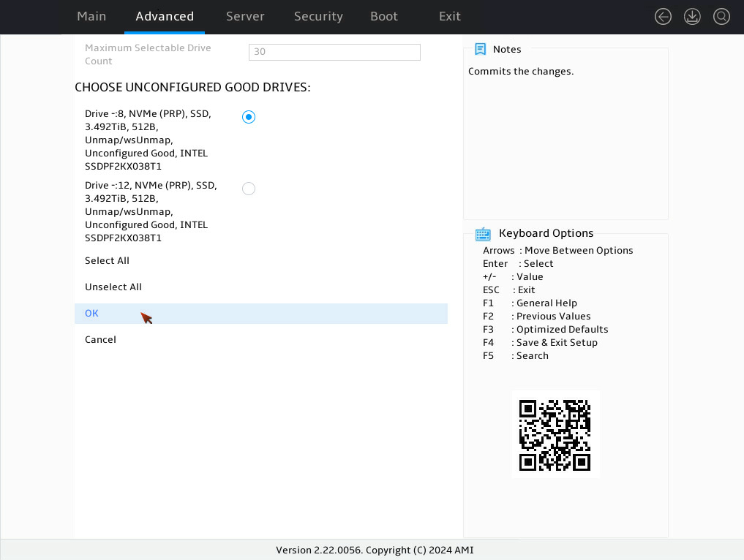The image size is (744, 560).
Task: Click 'Commits the changes.' note text
Action: (521, 71)
